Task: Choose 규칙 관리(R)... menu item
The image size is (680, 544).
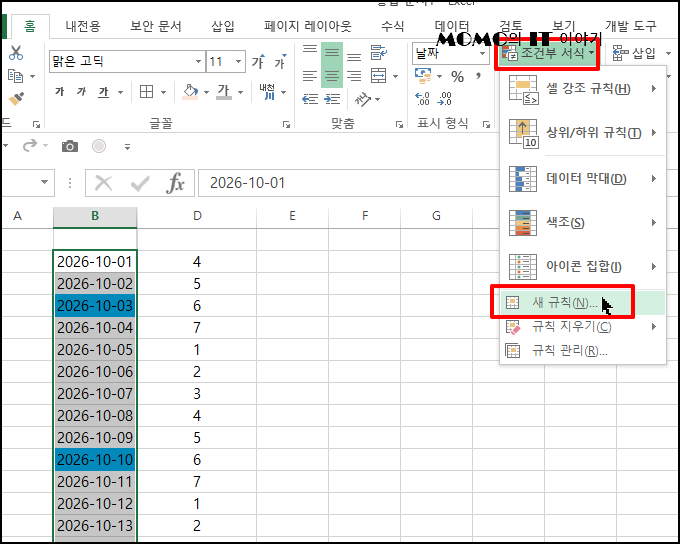Action: [x=583, y=350]
